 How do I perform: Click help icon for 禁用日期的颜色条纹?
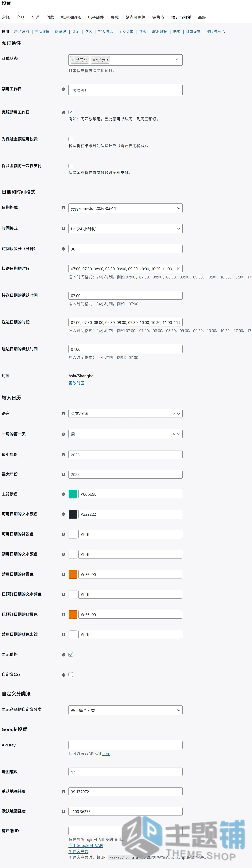[63, 634]
